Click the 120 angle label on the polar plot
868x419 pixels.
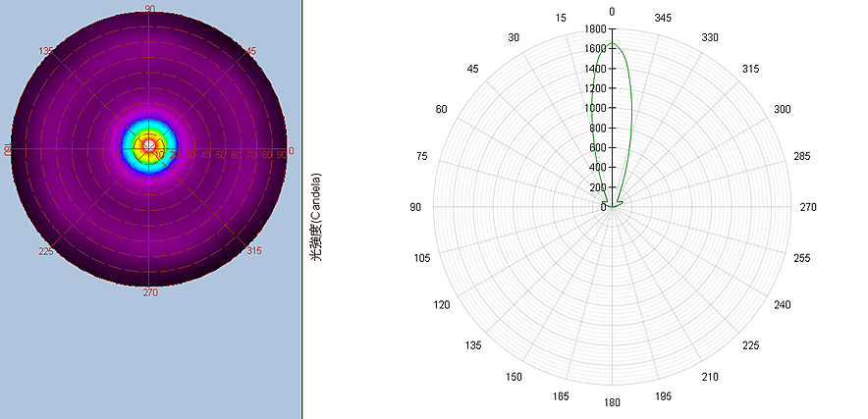click(442, 305)
